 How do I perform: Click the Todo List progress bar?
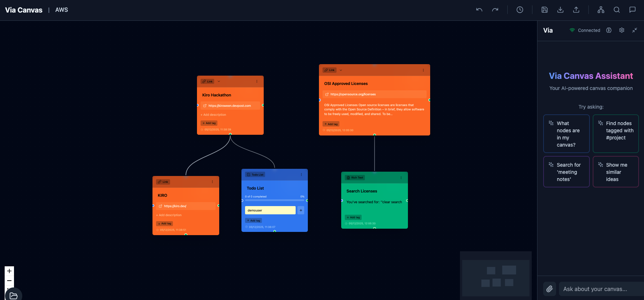(274, 200)
